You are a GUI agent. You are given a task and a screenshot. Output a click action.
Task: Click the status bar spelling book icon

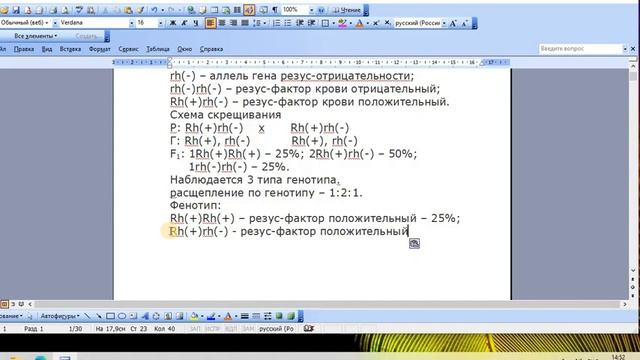[309, 328]
